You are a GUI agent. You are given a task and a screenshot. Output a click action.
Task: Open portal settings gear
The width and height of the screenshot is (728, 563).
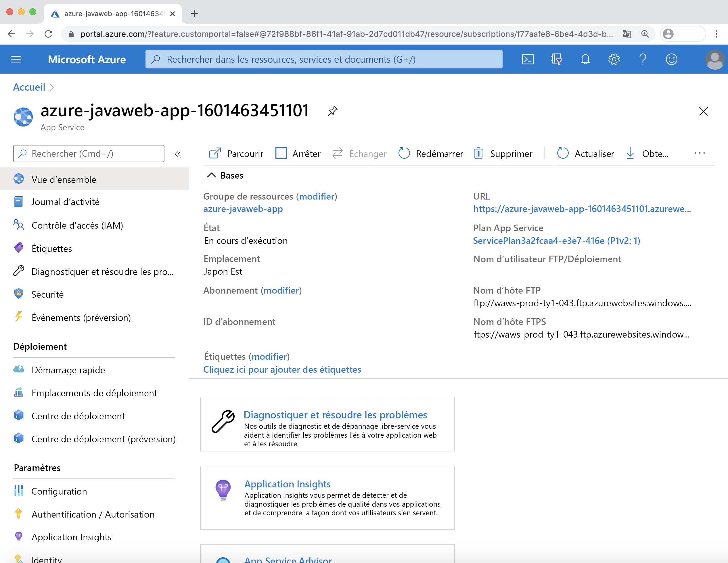click(x=614, y=59)
